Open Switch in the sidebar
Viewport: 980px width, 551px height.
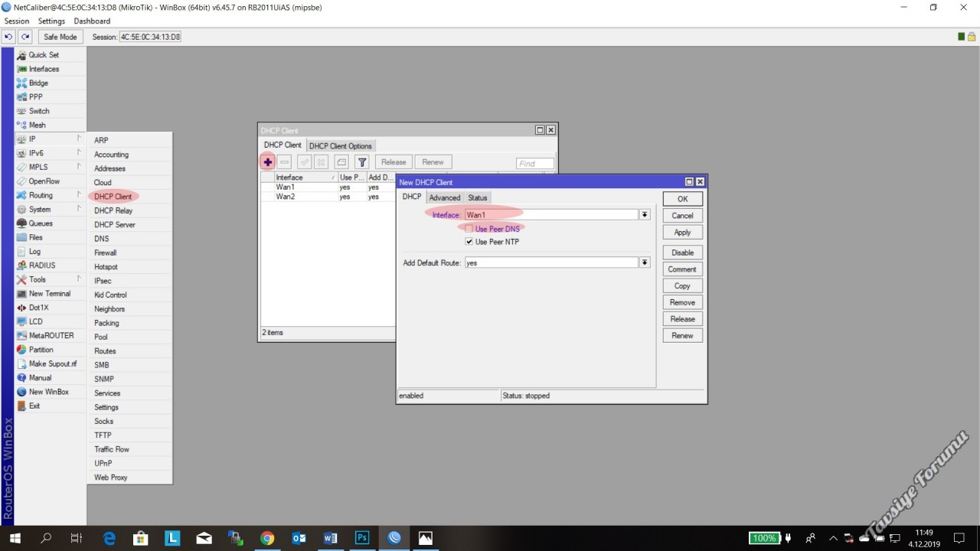click(x=39, y=111)
